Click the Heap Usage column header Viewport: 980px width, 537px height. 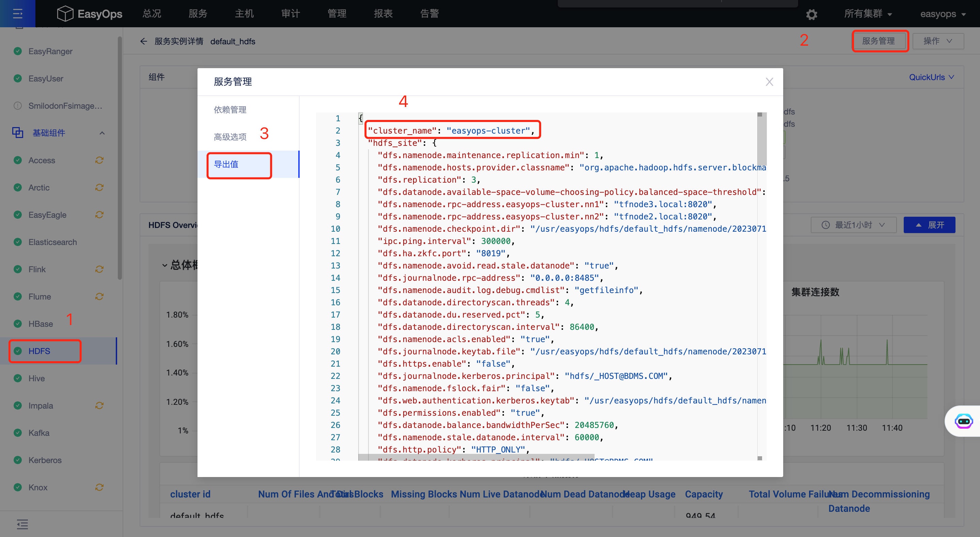649,494
